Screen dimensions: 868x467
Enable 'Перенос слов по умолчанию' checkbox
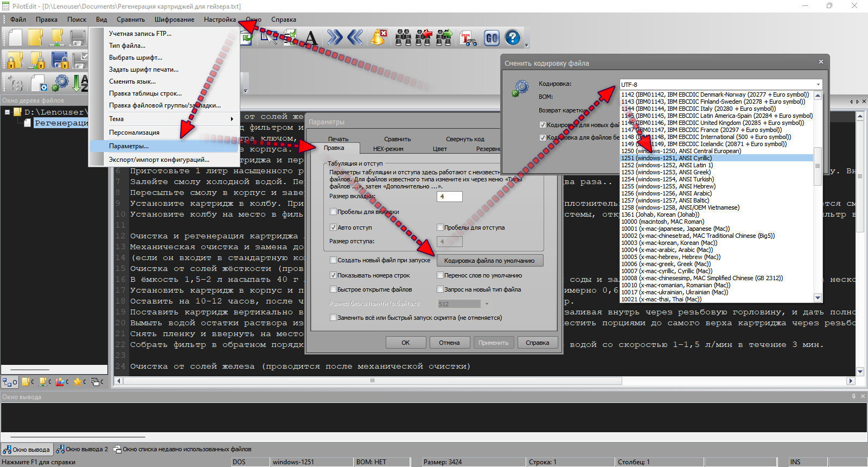pyautogui.click(x=440, y=275)
